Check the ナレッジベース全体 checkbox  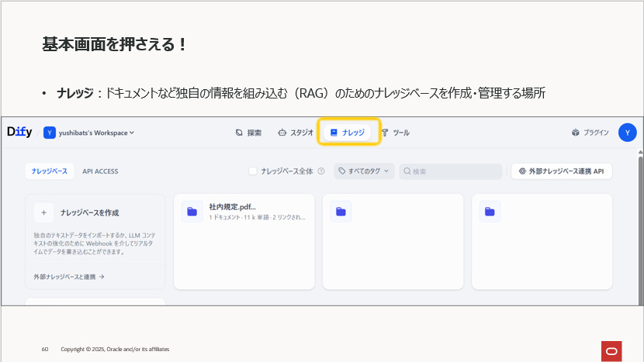[x=253, y=171]
